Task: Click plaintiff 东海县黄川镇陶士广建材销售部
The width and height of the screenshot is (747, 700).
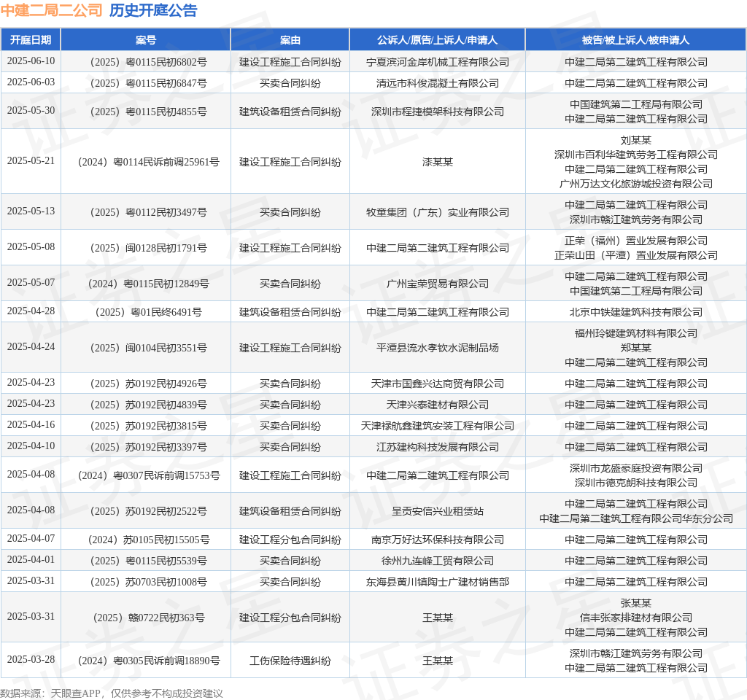Action: pyautogui.click(x=438, y=582)
